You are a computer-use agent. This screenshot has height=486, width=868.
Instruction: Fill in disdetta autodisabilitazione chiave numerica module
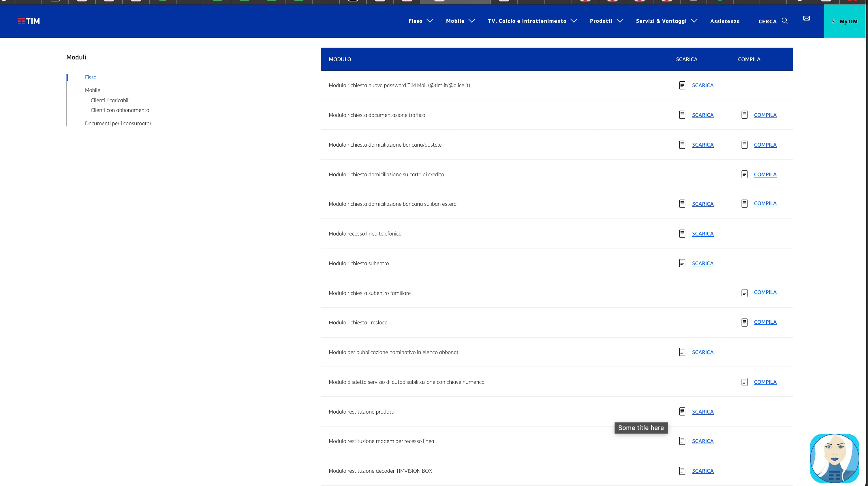765,382
